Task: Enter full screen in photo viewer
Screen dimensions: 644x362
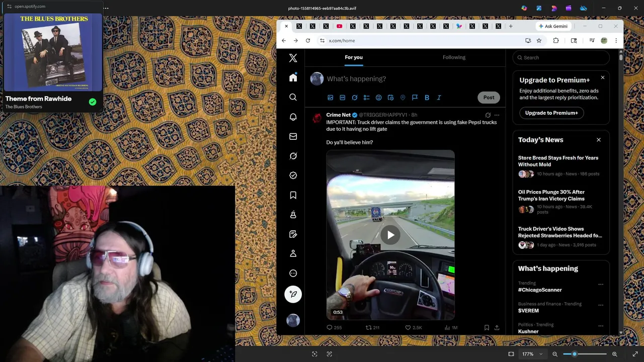Action: [x=635, y=354]
